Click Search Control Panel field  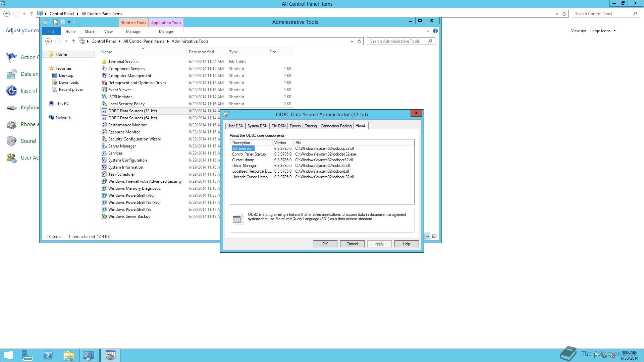(x=605, y=14)
